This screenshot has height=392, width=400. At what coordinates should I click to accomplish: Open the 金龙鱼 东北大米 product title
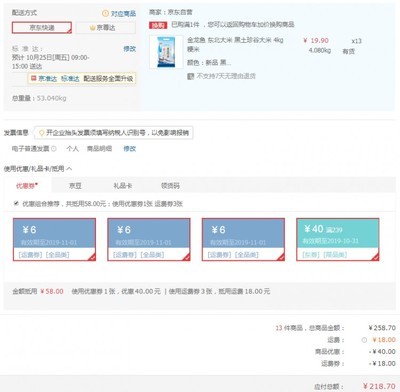point(235,44)
